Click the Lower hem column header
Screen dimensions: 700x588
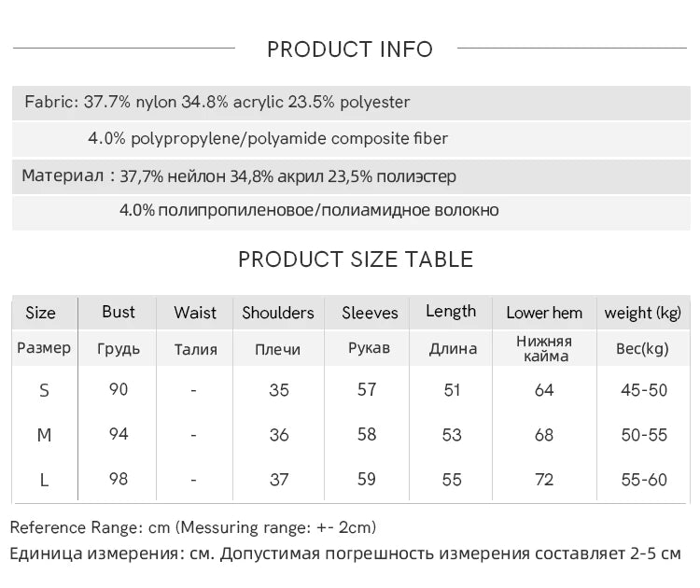pos(544,313)
